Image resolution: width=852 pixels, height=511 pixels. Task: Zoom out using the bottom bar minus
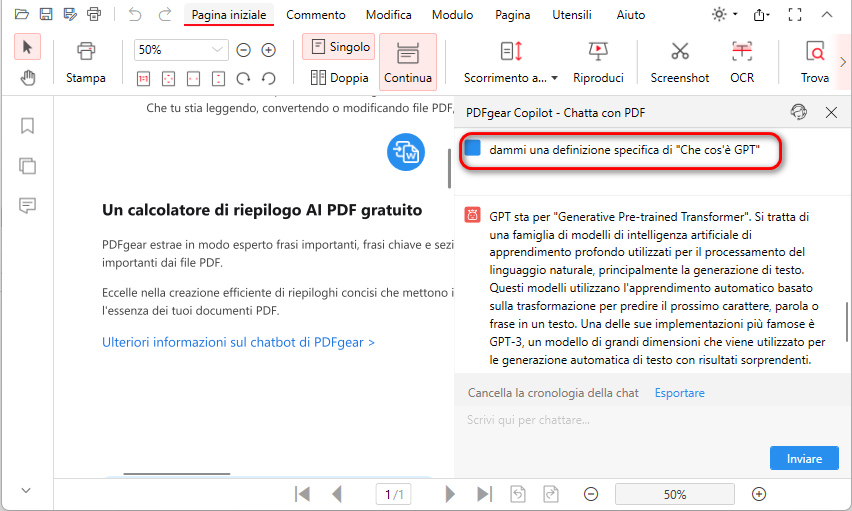(x=591, y=494)
